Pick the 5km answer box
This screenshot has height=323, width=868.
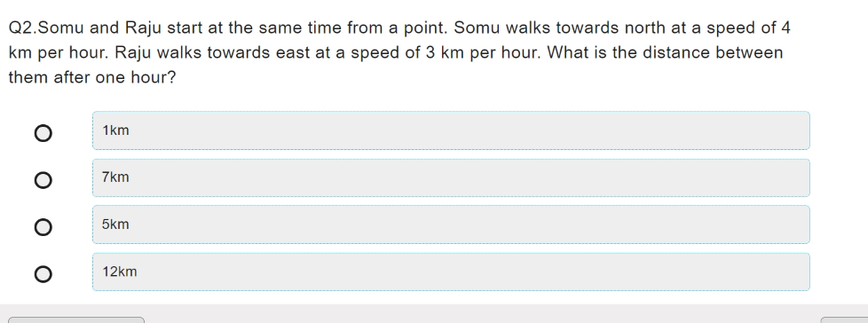[x=451, y=225]
